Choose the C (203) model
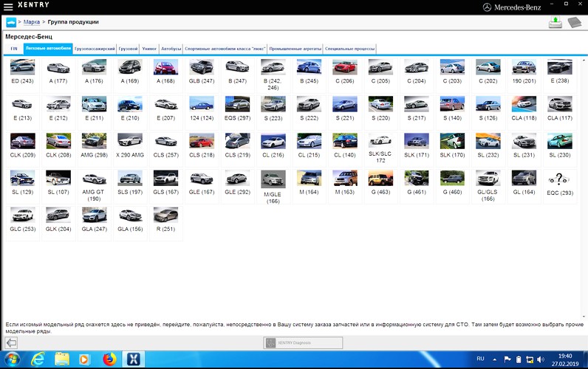The width and height of the screenshot is (588, 369). 452,74
